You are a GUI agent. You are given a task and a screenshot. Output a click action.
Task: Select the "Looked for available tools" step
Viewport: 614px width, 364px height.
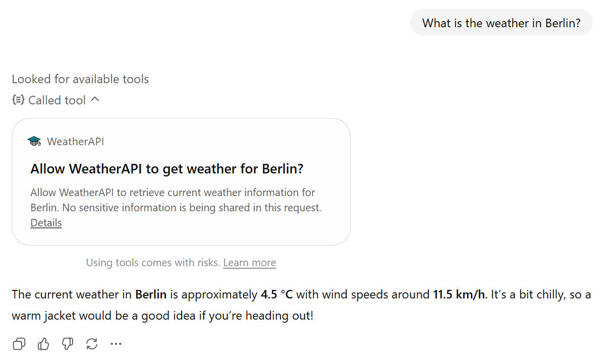point(80,79)
